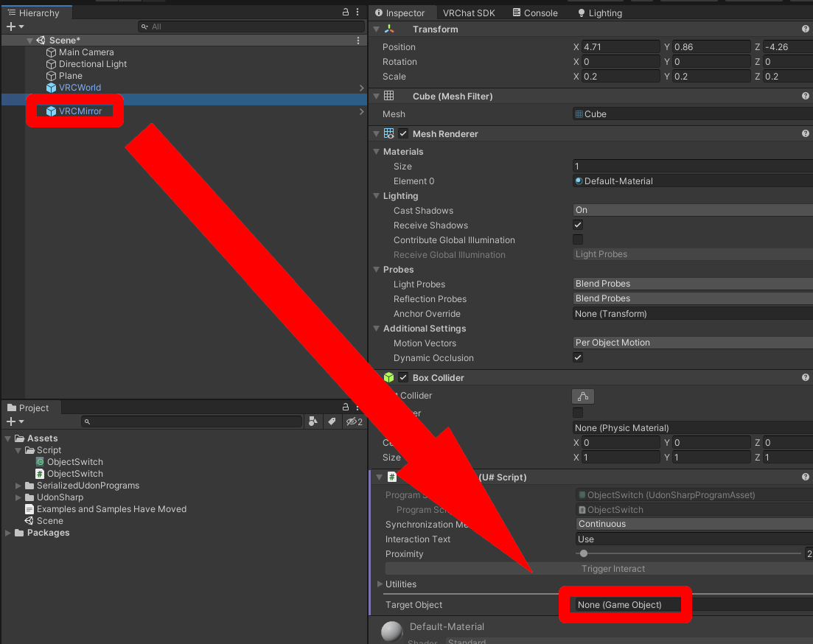Viewport: 813px width, 644px height.
Task: Click the Trigger Interact button
Action: pyautogui.click(x=599, y=569)
